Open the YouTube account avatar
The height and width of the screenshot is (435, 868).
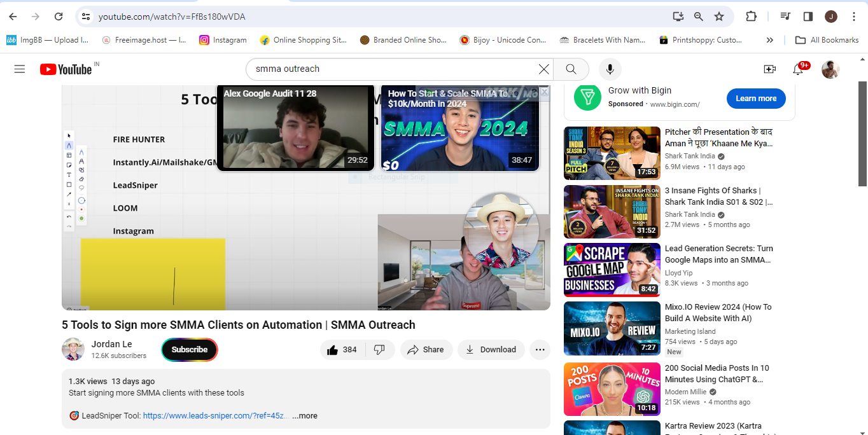pos(830,69)
